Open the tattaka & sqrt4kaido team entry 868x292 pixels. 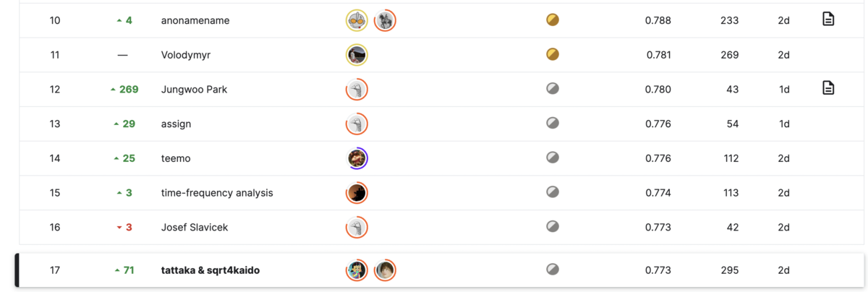[x=440, y=270]
